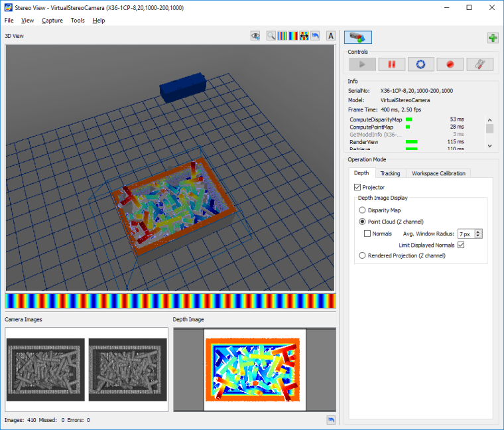Screen dimensions: 504x430
Task: Pause the camera capture
Action: [391, 64]
